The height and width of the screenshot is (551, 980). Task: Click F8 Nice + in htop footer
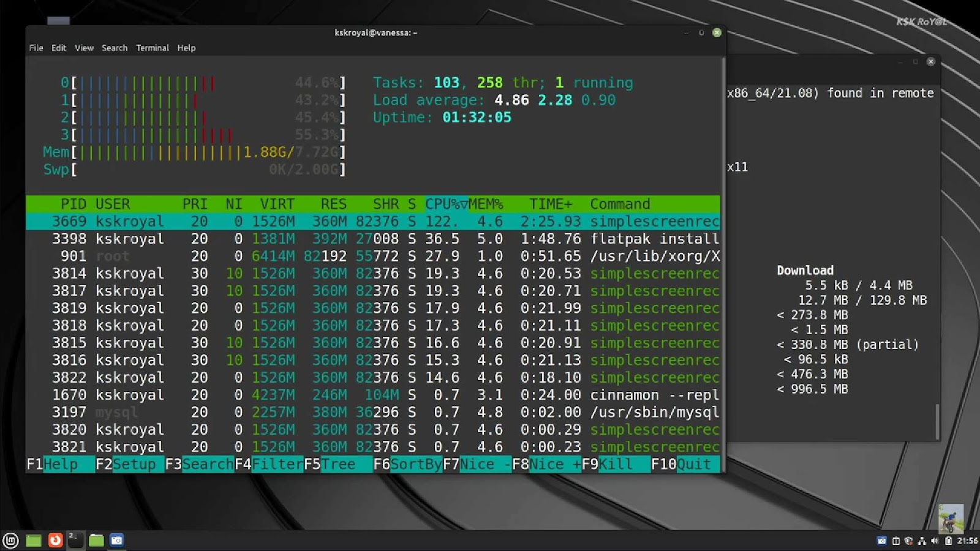click(x=546, y=464)
